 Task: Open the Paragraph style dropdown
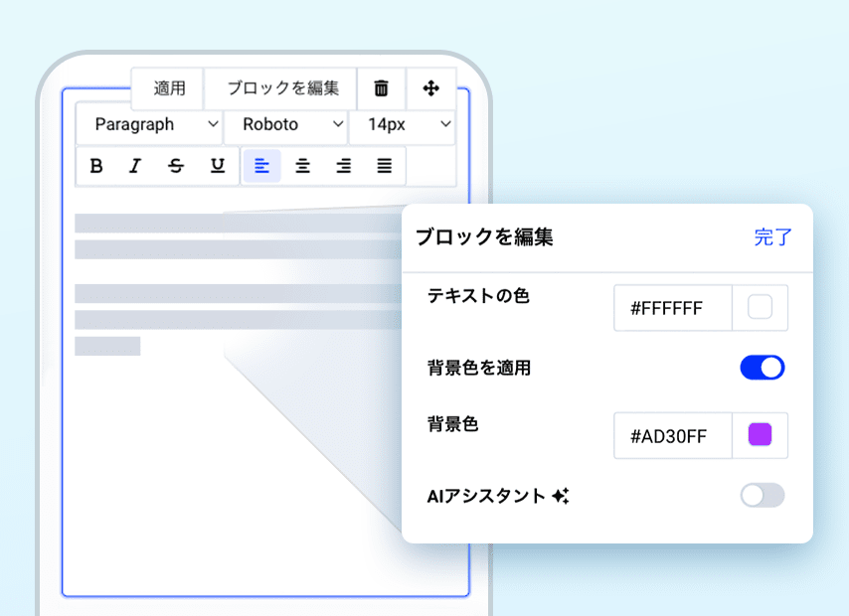(149, 124)
